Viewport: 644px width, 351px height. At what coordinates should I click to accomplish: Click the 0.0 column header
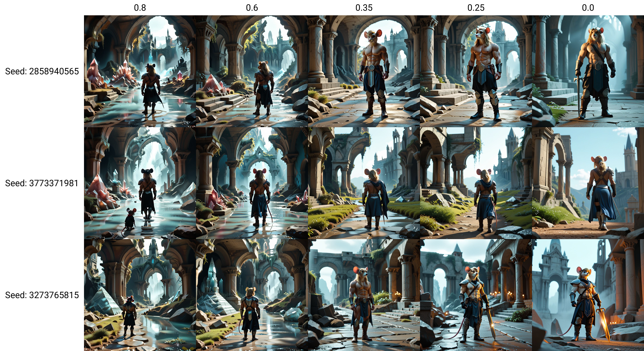tap(588, 8)
